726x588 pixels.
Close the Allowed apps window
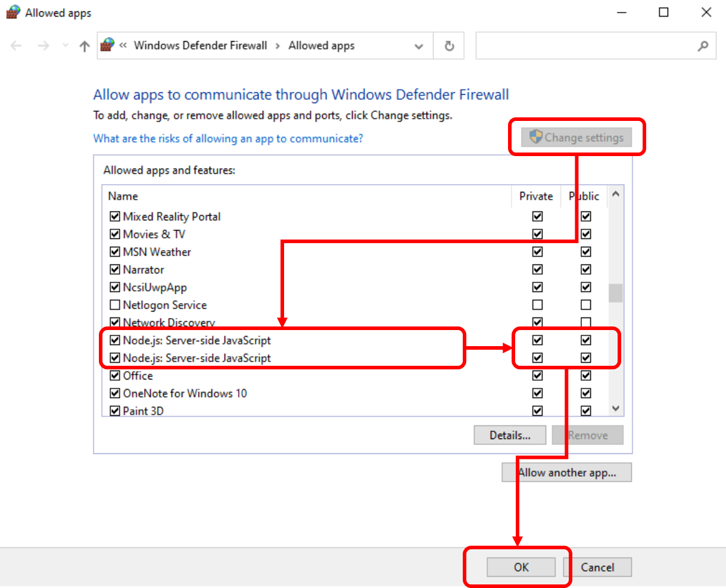pos(706,13)
